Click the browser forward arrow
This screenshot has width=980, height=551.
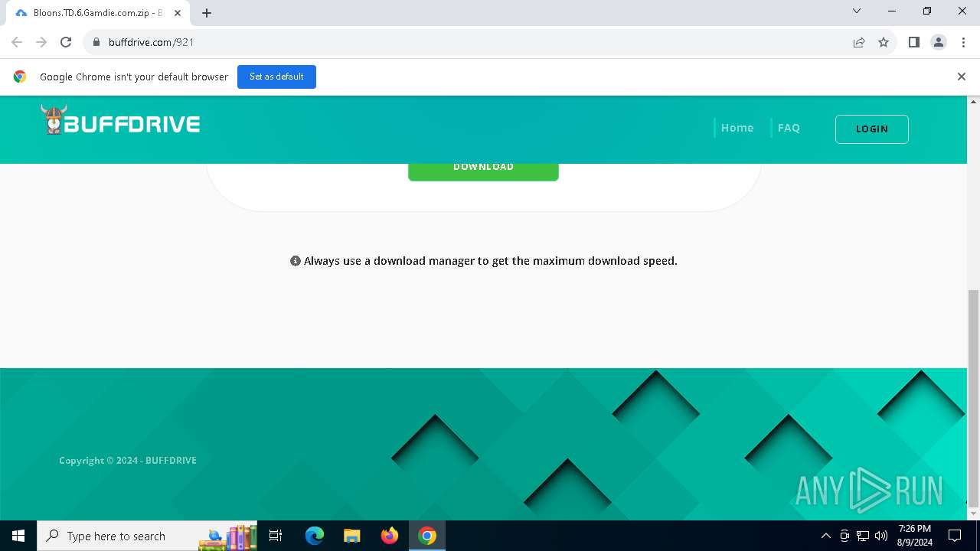click(x=41, y=42)
